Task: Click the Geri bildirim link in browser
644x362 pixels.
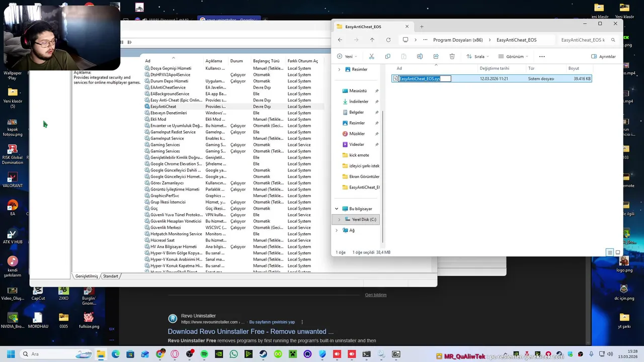Action: pos(376,295)
